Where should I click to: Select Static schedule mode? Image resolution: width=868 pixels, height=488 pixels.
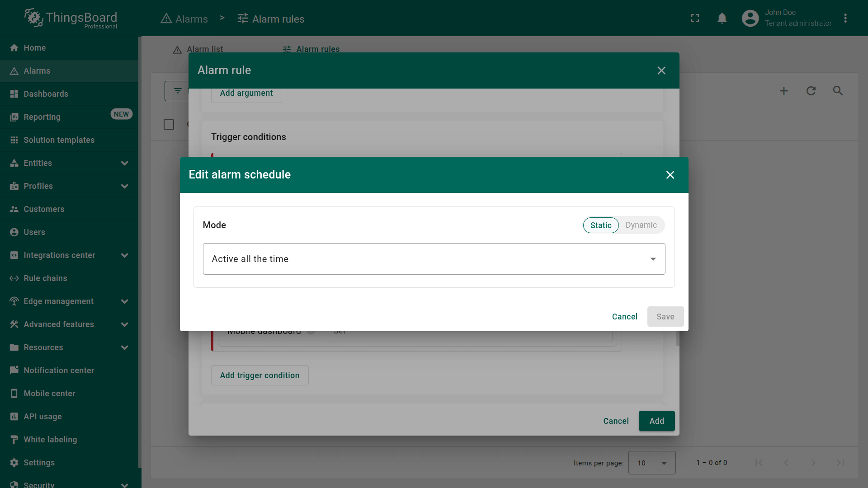point(601,225)
